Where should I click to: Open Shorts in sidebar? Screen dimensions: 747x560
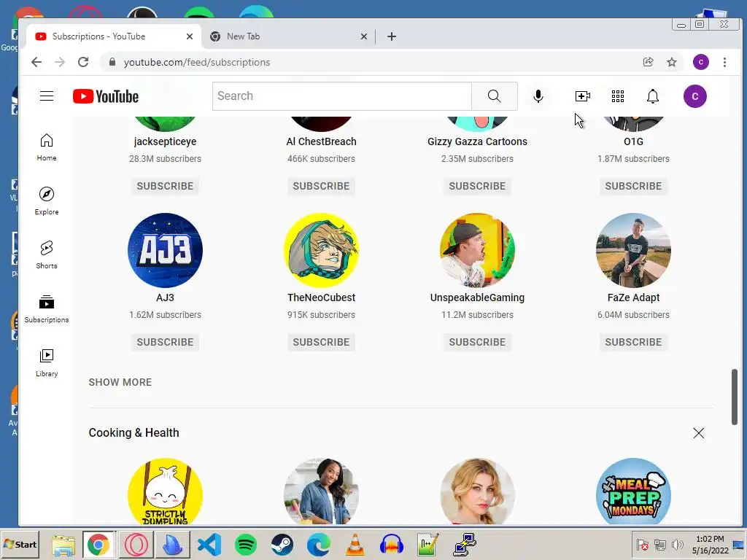47,254
